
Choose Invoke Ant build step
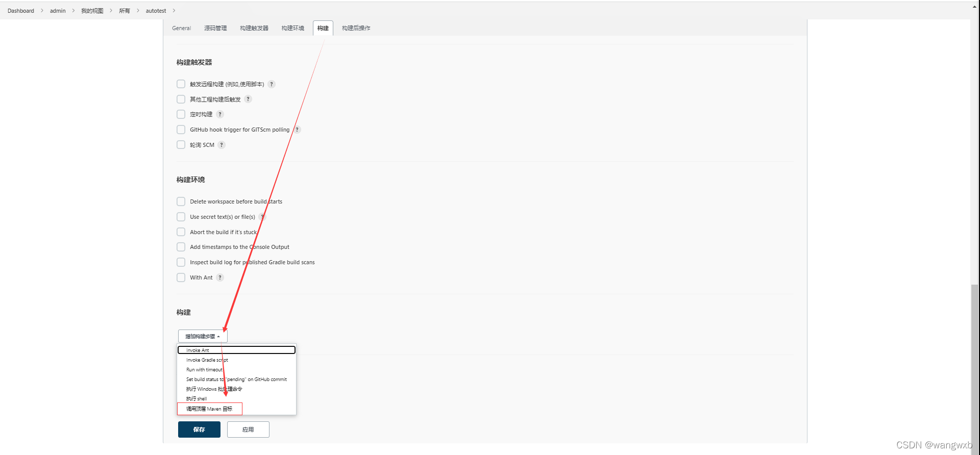(x=236, y=350)
